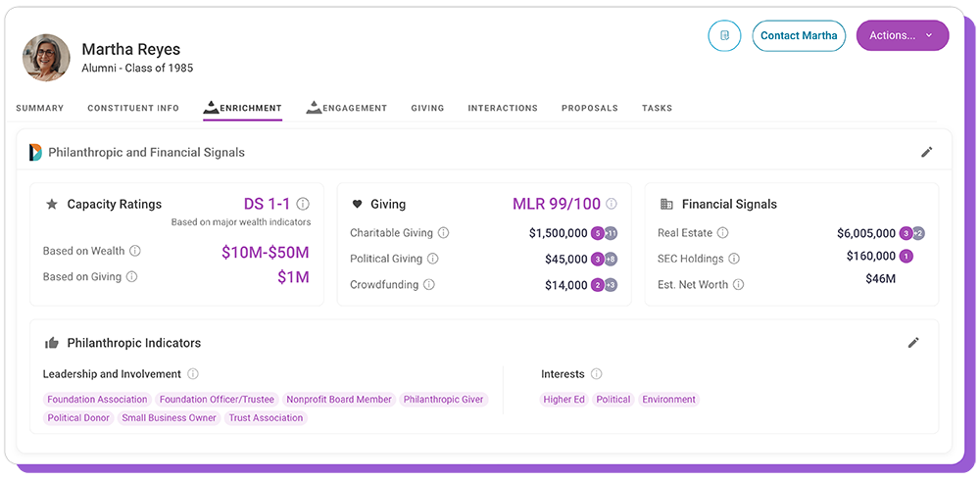Image resolution: width=980 pixels, height=480 pixels.
Task: Switch to the Giving tab
Action: pos(427,108)
